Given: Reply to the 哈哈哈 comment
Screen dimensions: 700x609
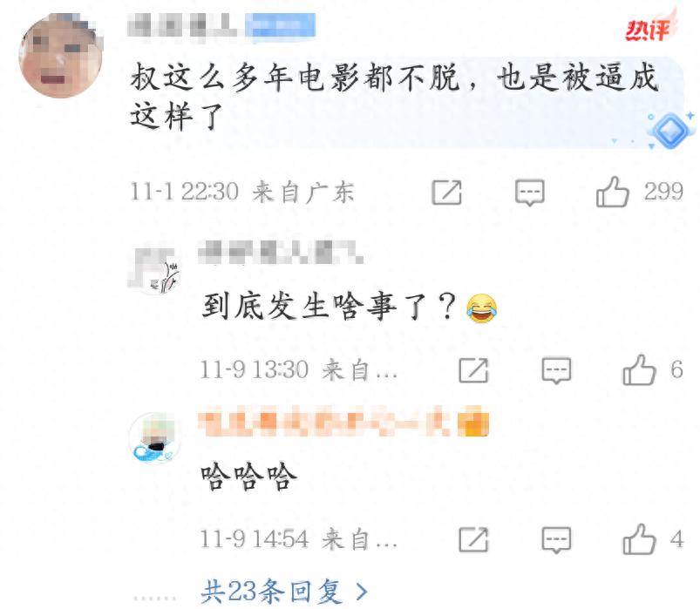Looking at the screenshot, I should point(556,540).
